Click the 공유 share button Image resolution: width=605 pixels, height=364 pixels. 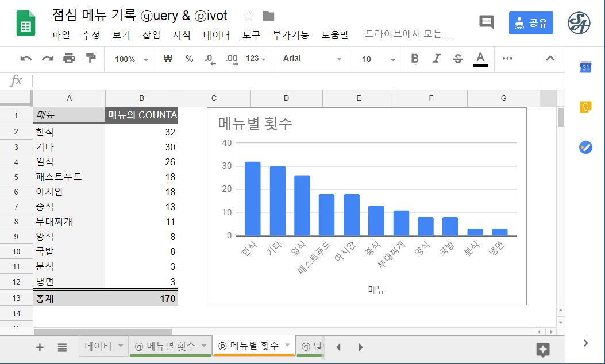click(x=530, y=22)
